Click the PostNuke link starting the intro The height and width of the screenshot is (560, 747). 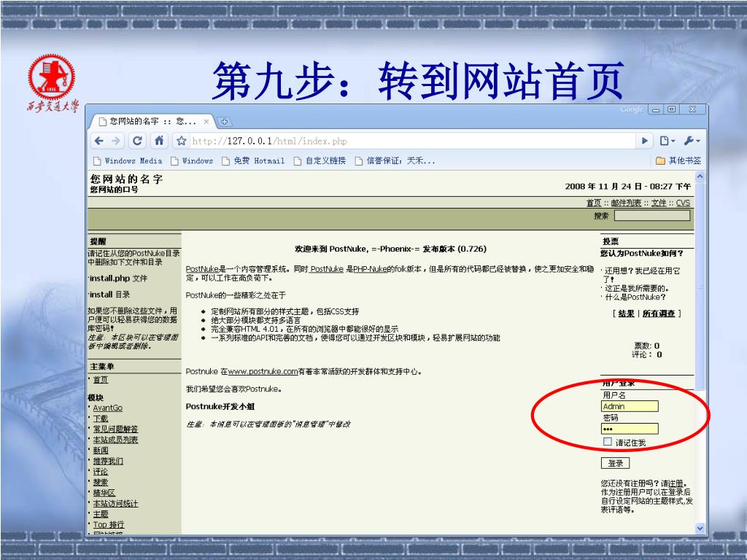(x=201, y=269)
